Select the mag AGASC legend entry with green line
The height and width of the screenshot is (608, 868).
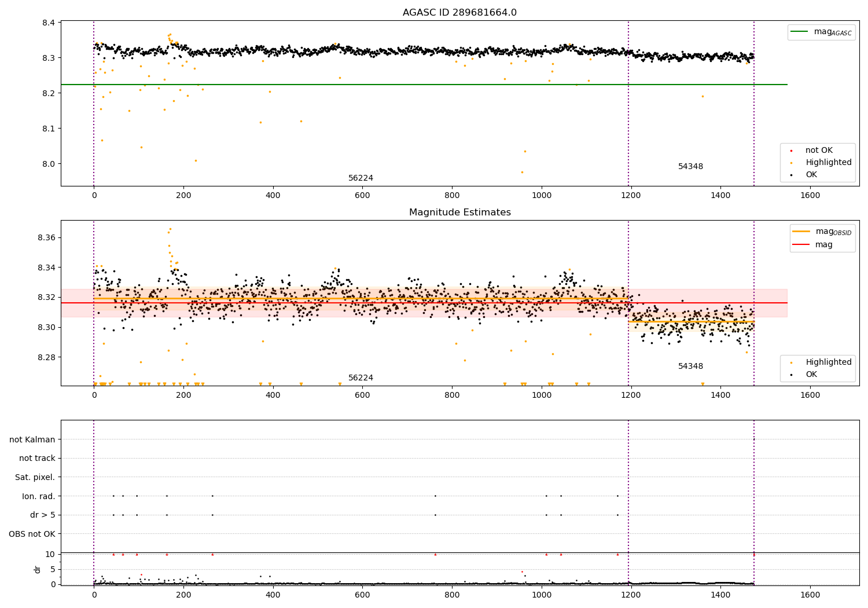point(821,32)
